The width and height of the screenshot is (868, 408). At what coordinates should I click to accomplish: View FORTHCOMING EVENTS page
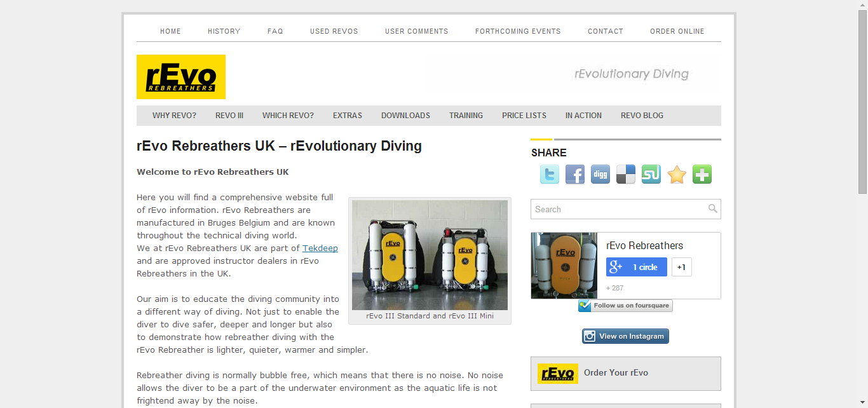click(518, 31)
